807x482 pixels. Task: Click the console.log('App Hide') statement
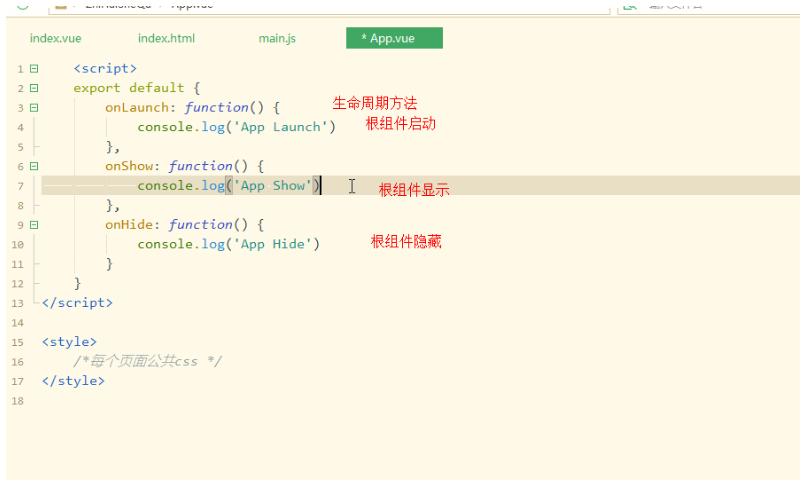point(229,244)
